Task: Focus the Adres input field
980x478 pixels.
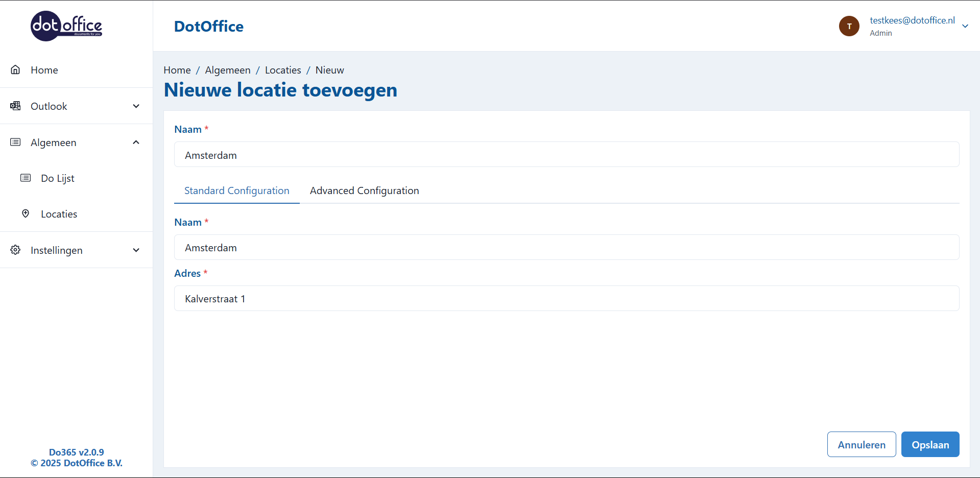Action: (x=566, y=299)
